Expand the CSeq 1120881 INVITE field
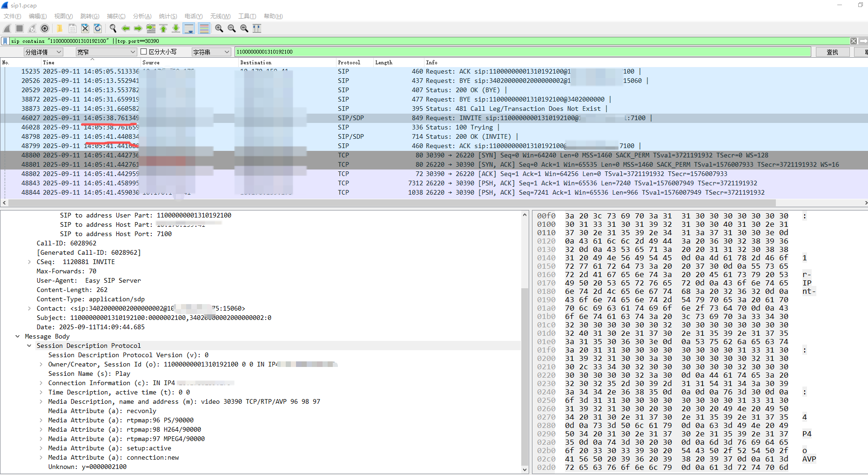Screen dimensions: 868x475 [29, 262]
